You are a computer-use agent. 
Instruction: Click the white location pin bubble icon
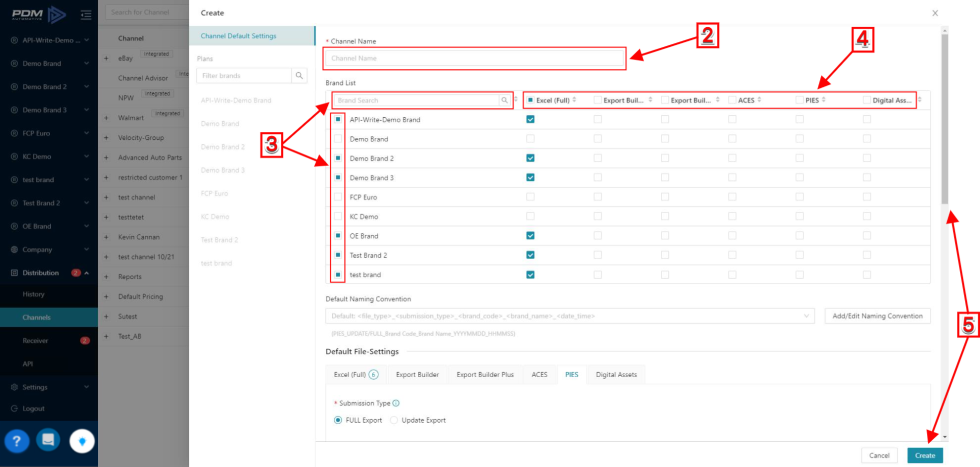coord(82,441)
